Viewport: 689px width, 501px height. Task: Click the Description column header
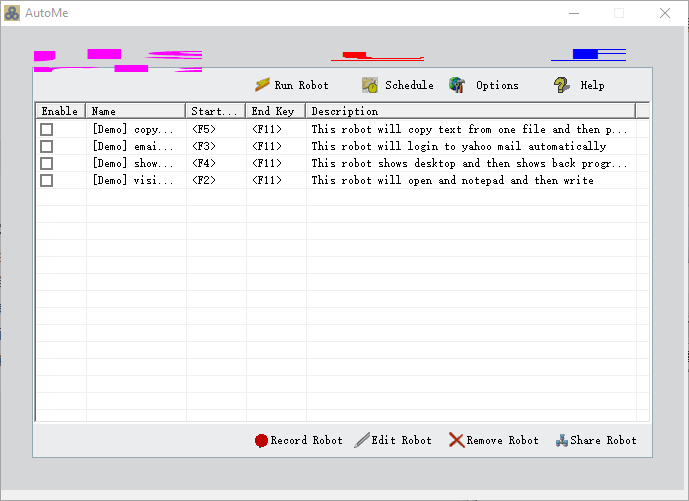point(471,111)
